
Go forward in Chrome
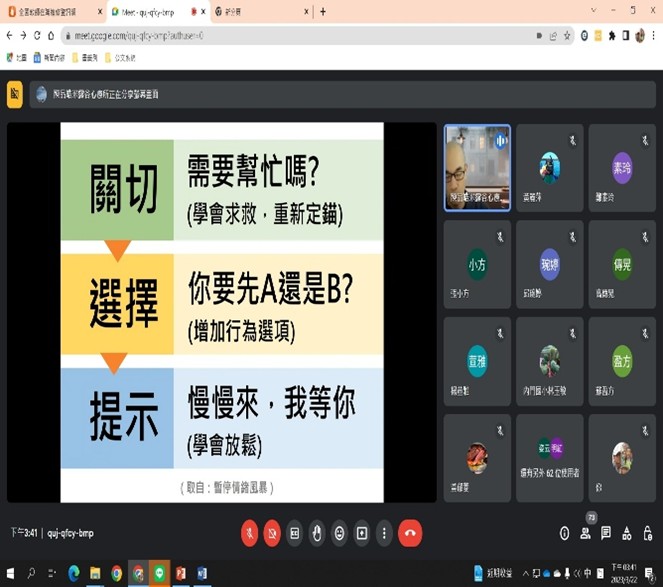(23, 36)
